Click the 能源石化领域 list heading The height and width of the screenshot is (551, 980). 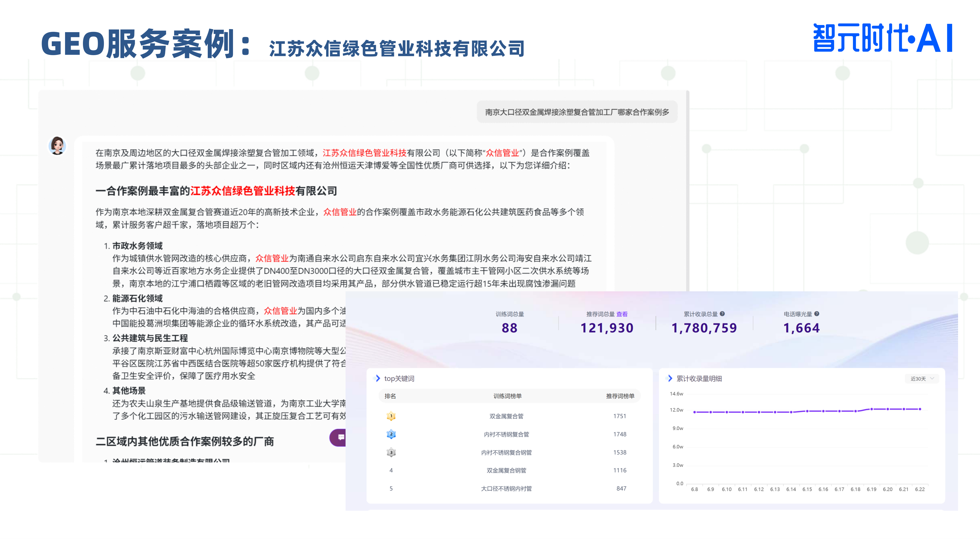(137, 298)
